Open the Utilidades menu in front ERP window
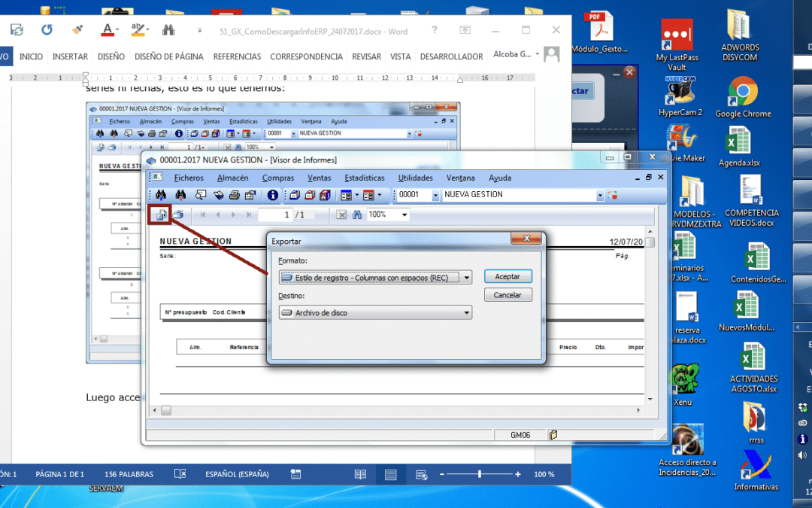812x508 pixels. click(415, 178)
